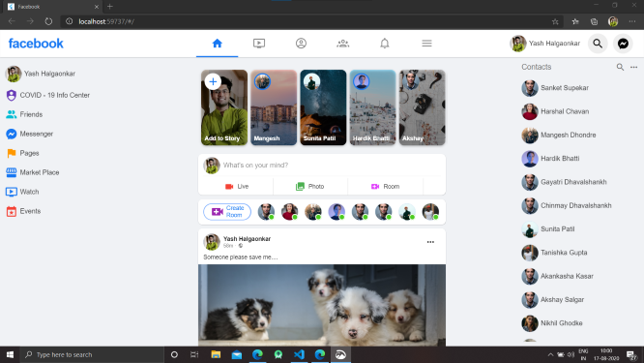Screen dimensions: 644x363
Task: Click the Yash Halgaonkar post author name
Action: tap(247, 238)
